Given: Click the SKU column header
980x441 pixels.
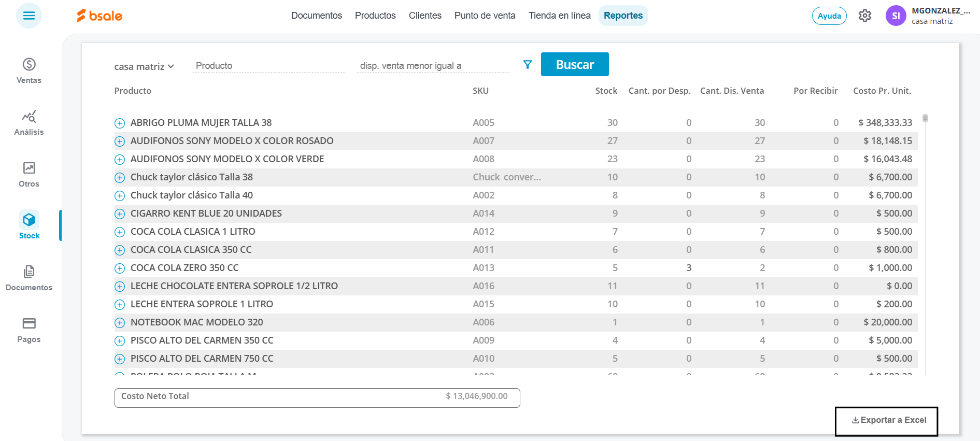Looking at the screenshot, I should coord(480,91).
